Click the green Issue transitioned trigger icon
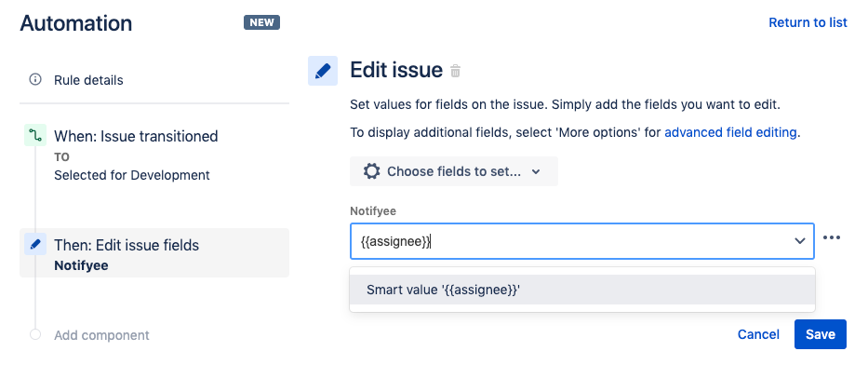868x392 pixels. (35, 136)
